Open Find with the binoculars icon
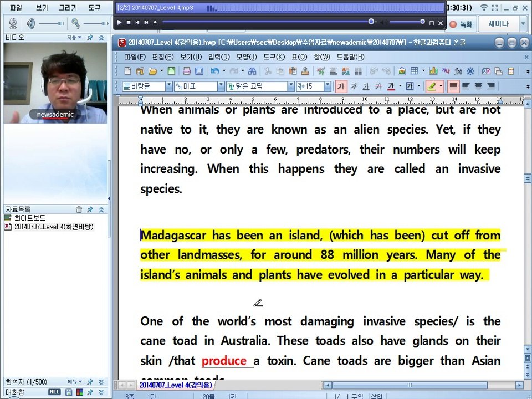The height and width of the screenshot is (399, 532). tap(252, 71)
